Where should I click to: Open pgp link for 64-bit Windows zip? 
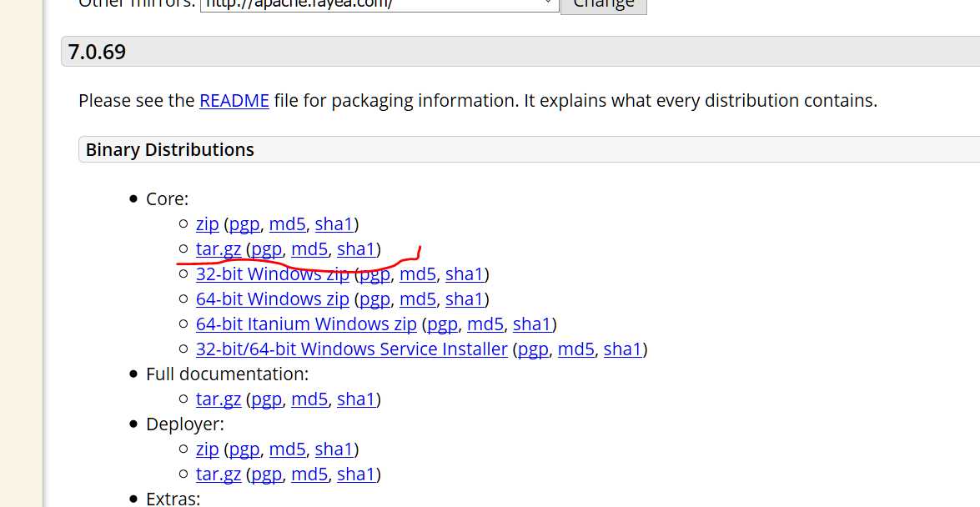[x=374, y=299]
